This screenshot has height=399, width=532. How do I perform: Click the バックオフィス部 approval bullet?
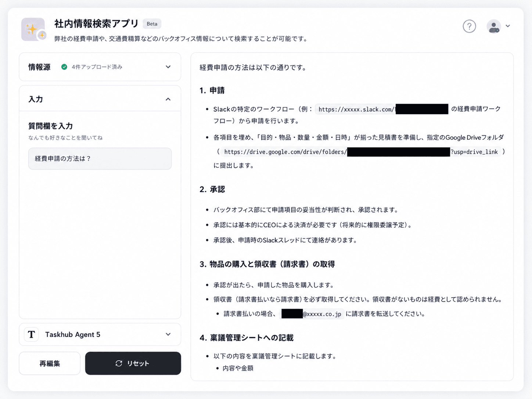coord(306,210)
